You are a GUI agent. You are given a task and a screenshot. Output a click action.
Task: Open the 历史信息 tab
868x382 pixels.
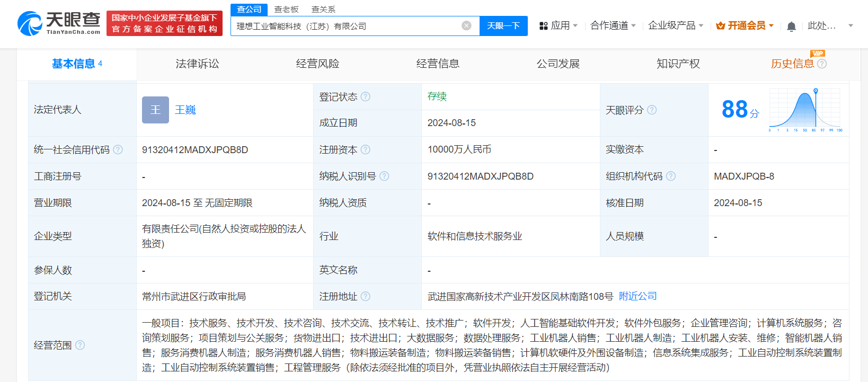click(792, 64)
